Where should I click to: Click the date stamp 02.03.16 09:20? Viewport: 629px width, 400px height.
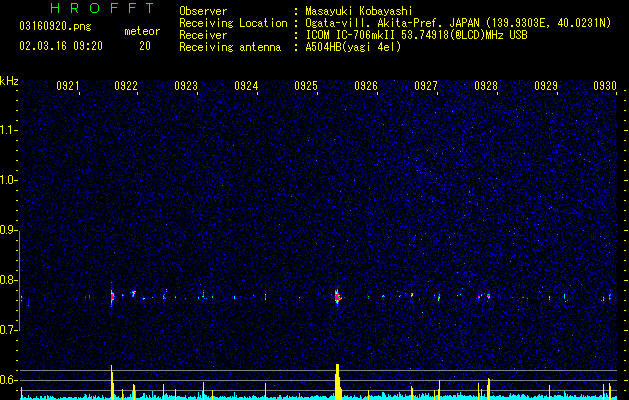(61, 46)
